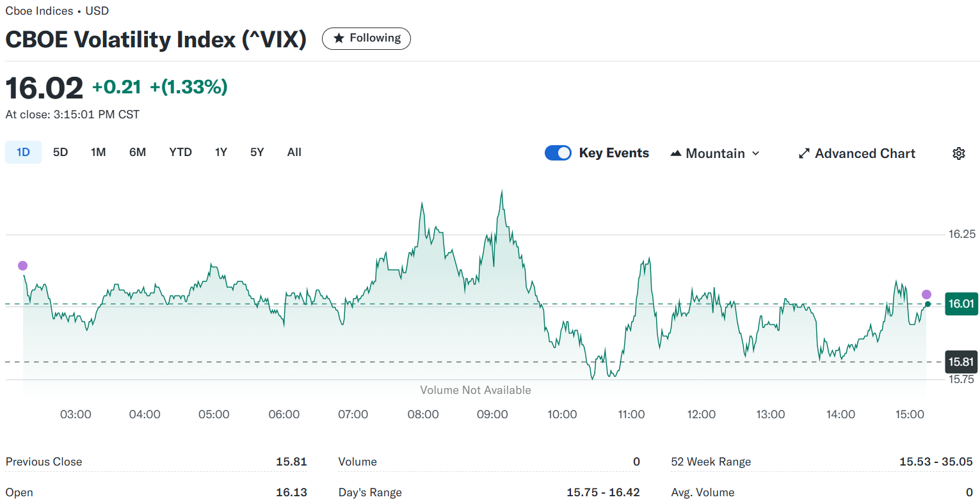
Task: Click the green 16.01 current price label
Action: click(961, 304)
